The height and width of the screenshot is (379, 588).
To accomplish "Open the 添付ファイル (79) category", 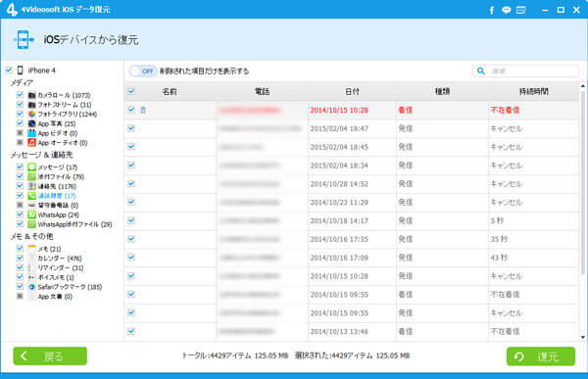I will pyautogui.click(x=61, y=176).
